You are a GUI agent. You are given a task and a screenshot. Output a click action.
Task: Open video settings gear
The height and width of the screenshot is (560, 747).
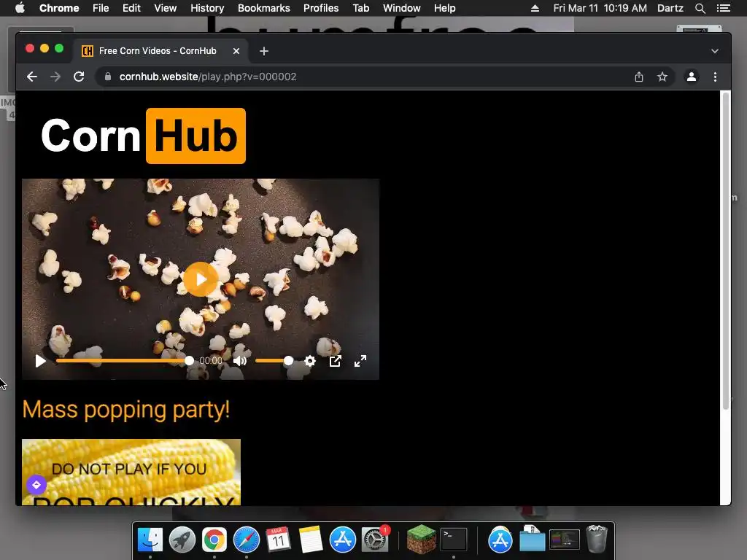(x=309, y=361)
